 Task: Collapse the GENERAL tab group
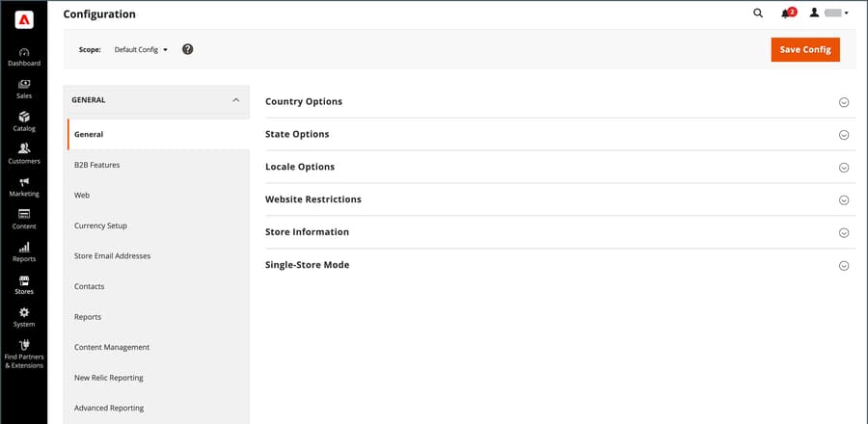click(x=235, y=99)
